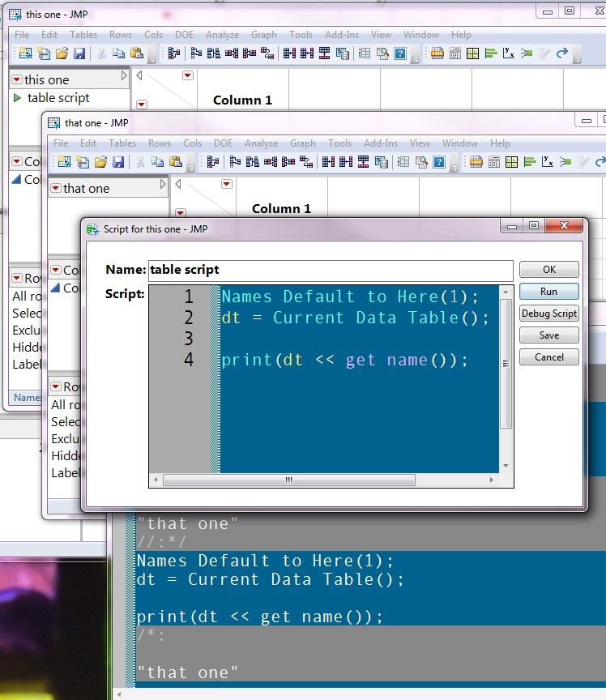Viewport: 606px width, 700px height.
Task: Click Fit Y by X icon in 'that one' toolbar
Action: coord(547,162)
